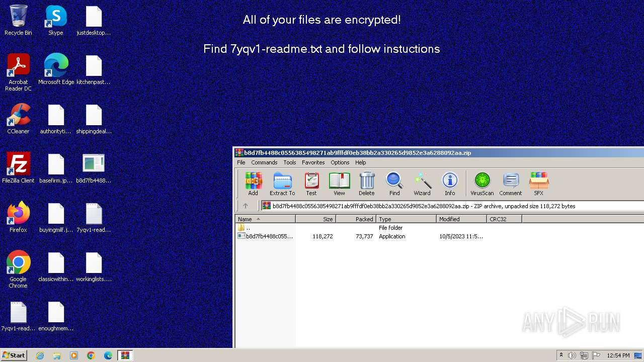Select the buyingmilf.j file on desktop
Viewport: 644px width, 362px height.
tap(56, 217)
